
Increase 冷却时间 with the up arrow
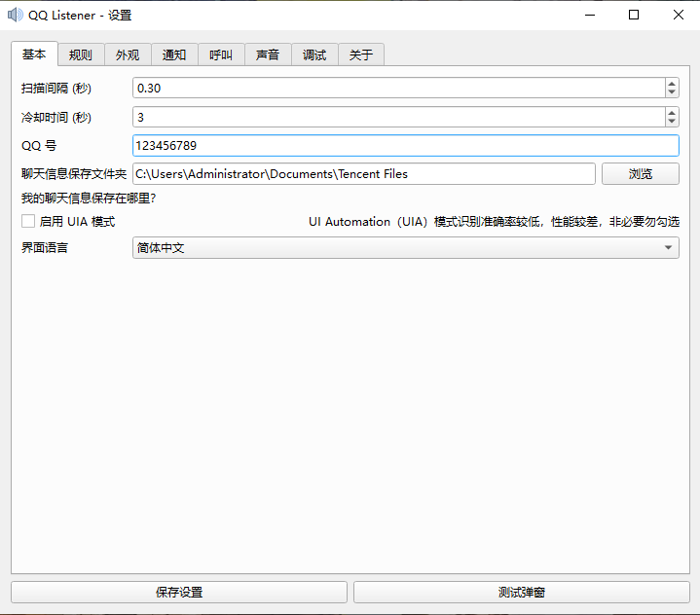(x=672, y=113)
